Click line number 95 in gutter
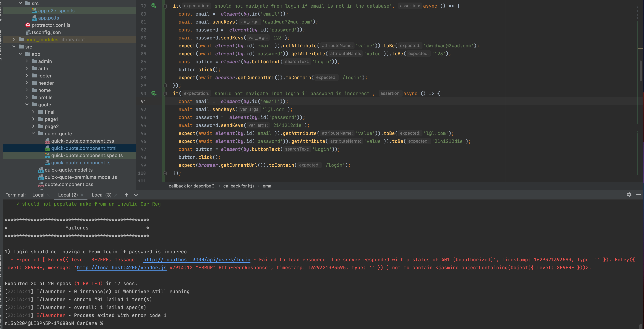 143,133
